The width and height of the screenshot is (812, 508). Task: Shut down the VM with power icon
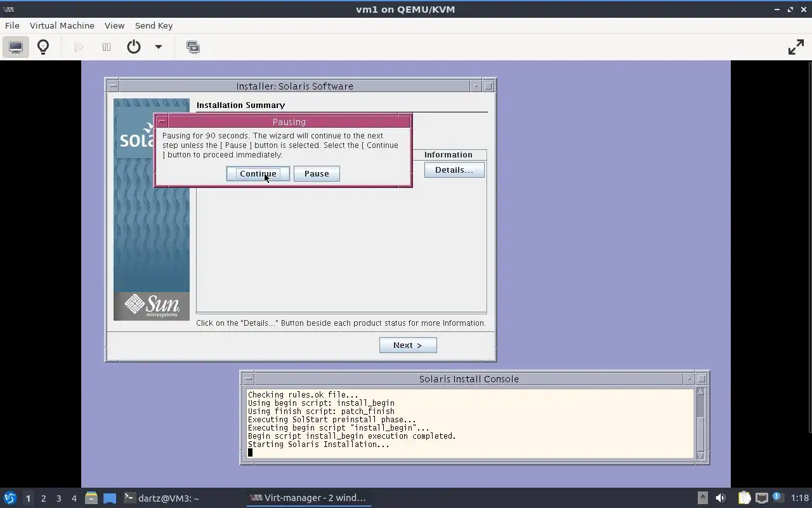coord(134,47)
